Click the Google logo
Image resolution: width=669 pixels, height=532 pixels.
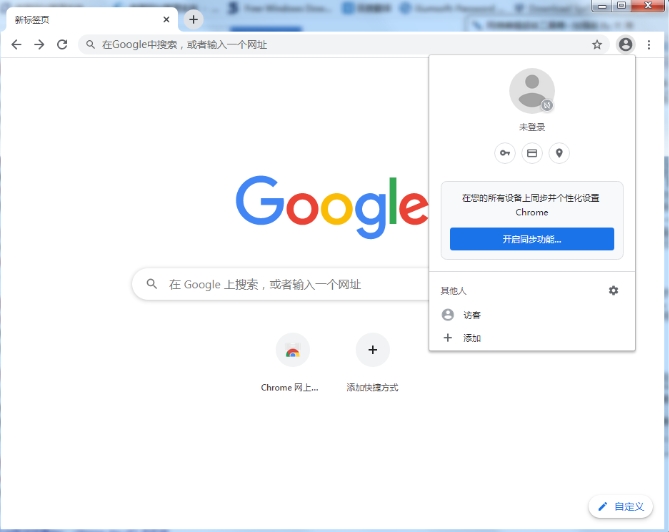point(332,207)
